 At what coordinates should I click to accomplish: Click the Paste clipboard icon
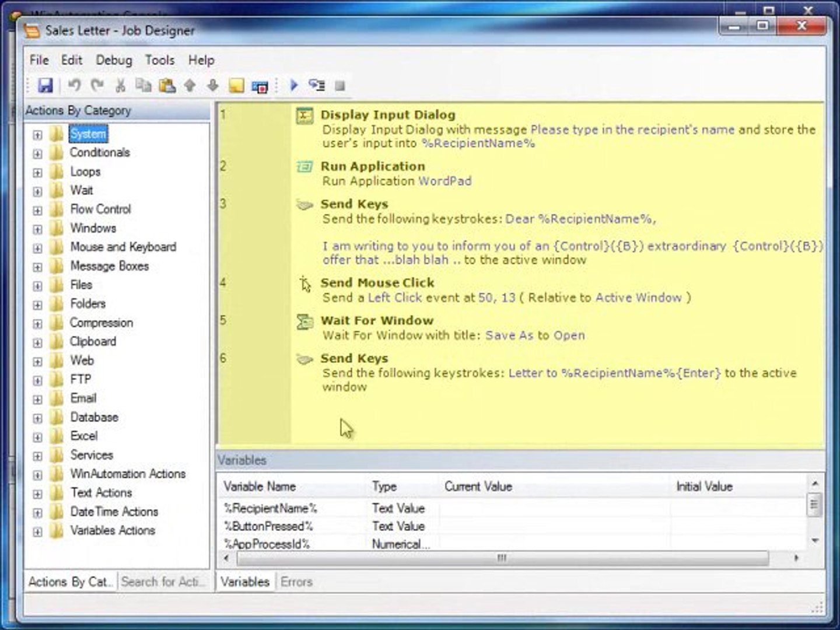167,86
